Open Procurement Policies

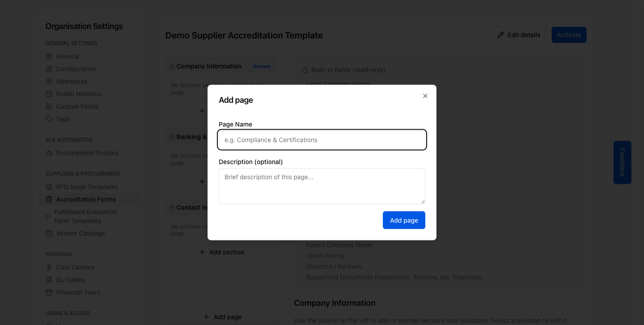click(87, 153)
